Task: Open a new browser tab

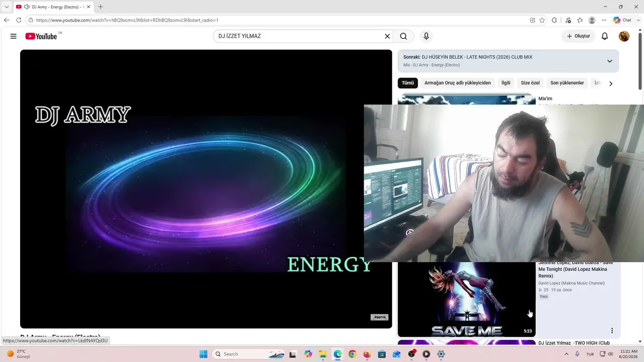Action: tap(101, 7)
